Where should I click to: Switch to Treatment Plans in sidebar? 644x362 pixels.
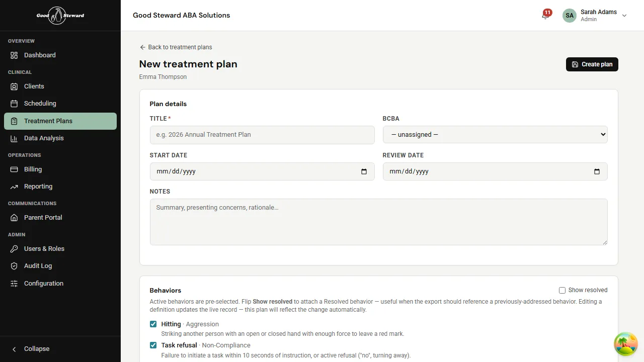tap(48, 121)
